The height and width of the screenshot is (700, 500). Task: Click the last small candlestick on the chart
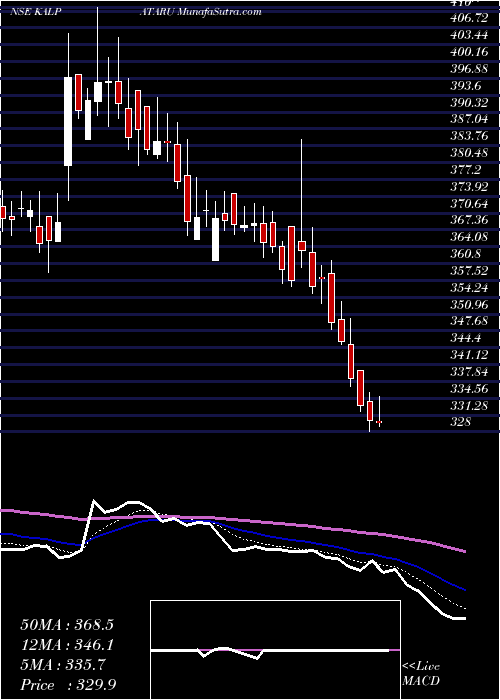379,421
